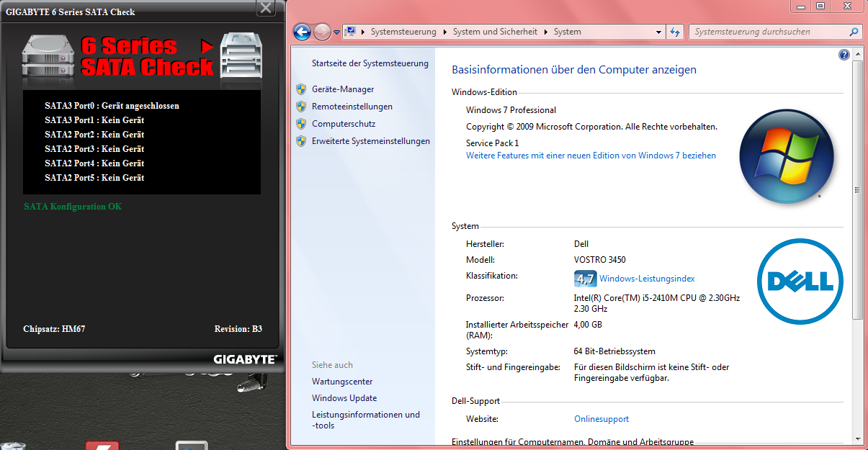
Task: Select 'SATA2 Port5 : Kein Gerät' row
Action: coord(94,178)
